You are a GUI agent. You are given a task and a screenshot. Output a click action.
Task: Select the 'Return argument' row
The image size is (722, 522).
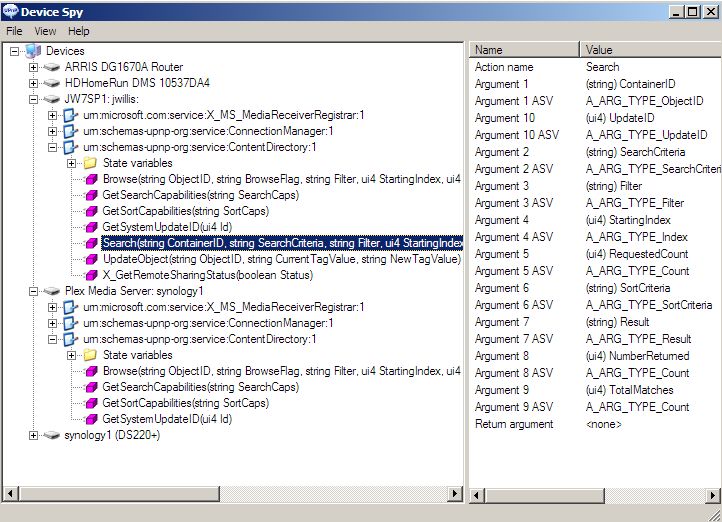pos(595,424)
